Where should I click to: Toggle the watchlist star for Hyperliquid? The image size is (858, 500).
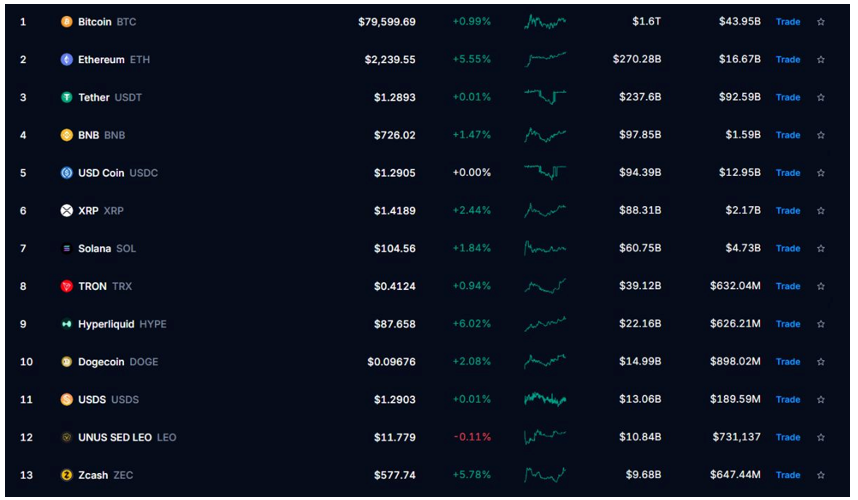(x=821, y=324)
